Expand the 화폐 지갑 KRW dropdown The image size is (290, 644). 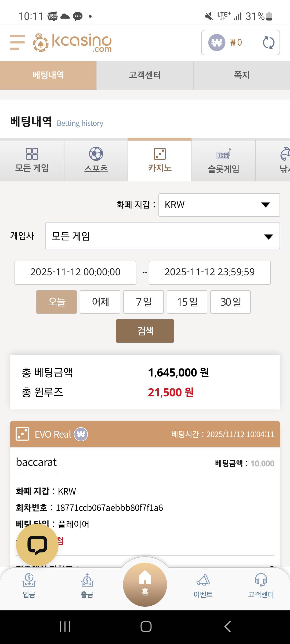pos(219,205)
